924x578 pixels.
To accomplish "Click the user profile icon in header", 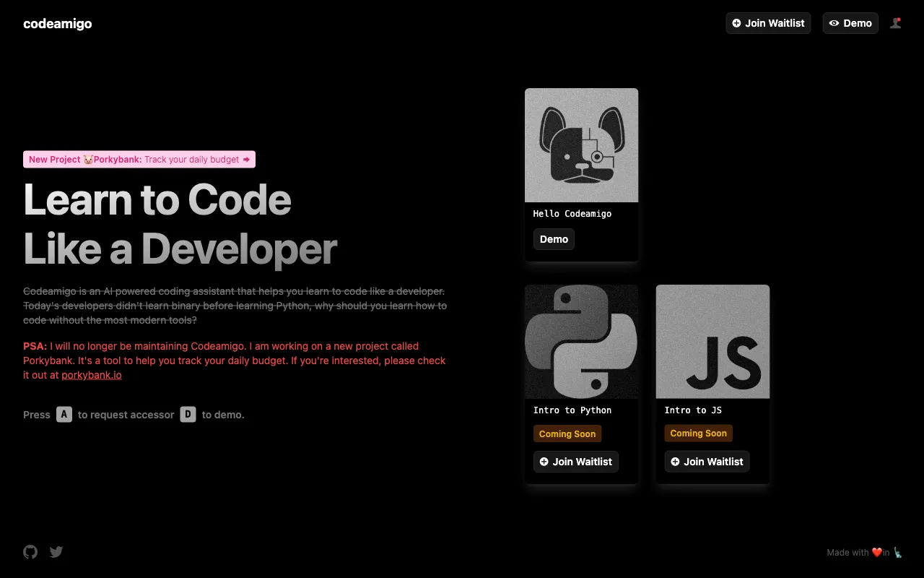I will (896, 23).
